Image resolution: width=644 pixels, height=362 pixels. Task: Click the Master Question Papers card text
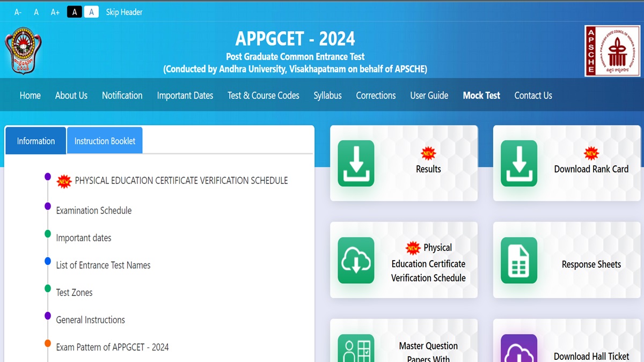(x=428, y=352)
